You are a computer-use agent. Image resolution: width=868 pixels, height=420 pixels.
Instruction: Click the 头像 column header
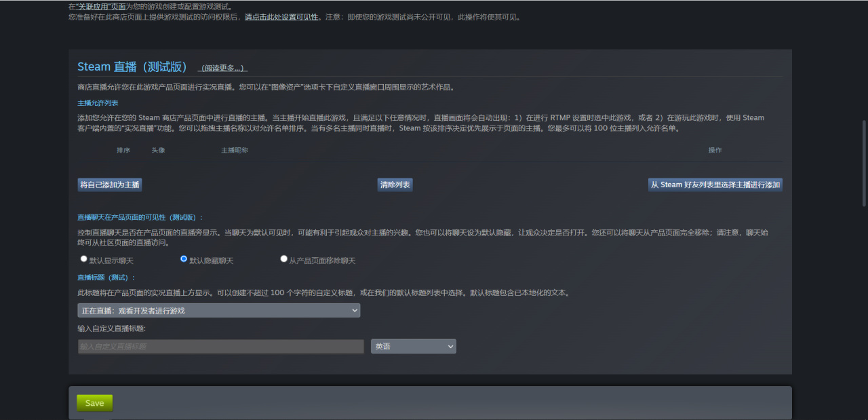click(158, 150)
